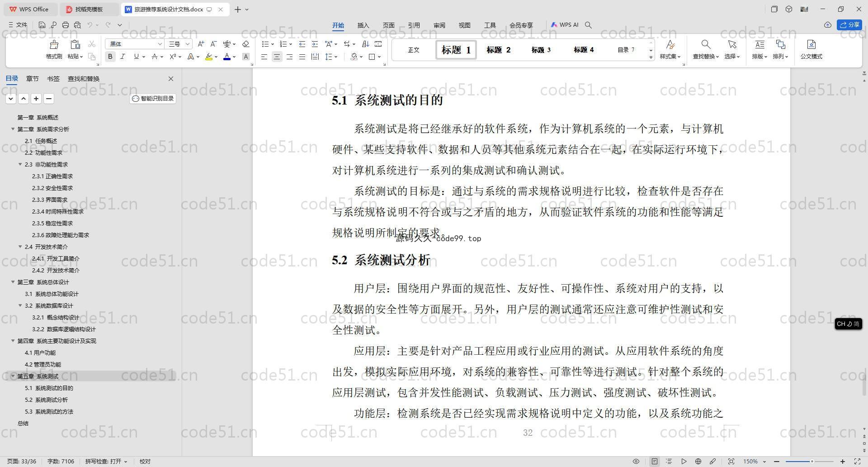Collapse 第二章 系统需求分析 in outline
The width and height of the screenshot is (868, 467).
pos(13,129)
